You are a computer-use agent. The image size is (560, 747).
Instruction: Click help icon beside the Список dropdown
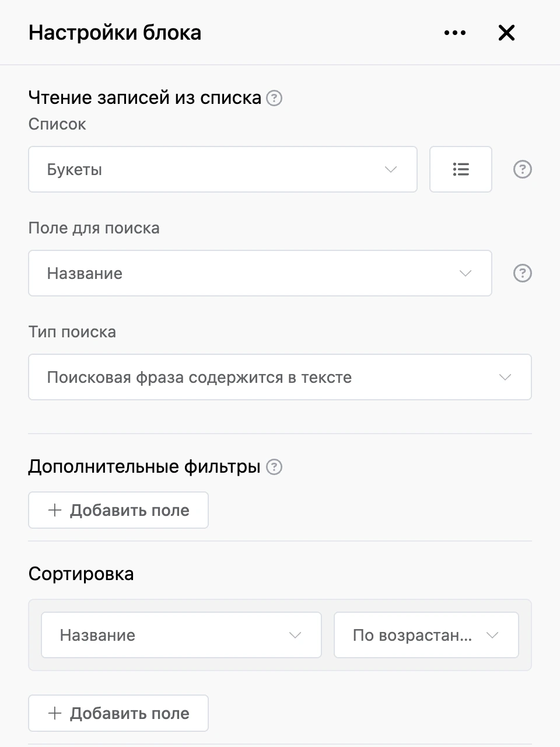522,169
